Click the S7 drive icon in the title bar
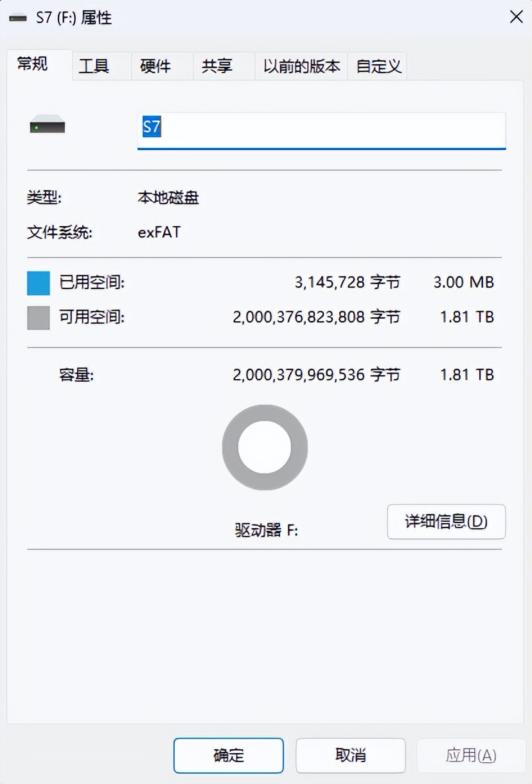Image resolution: width=532 pixels, height=784 pixels. click(17, 17)
